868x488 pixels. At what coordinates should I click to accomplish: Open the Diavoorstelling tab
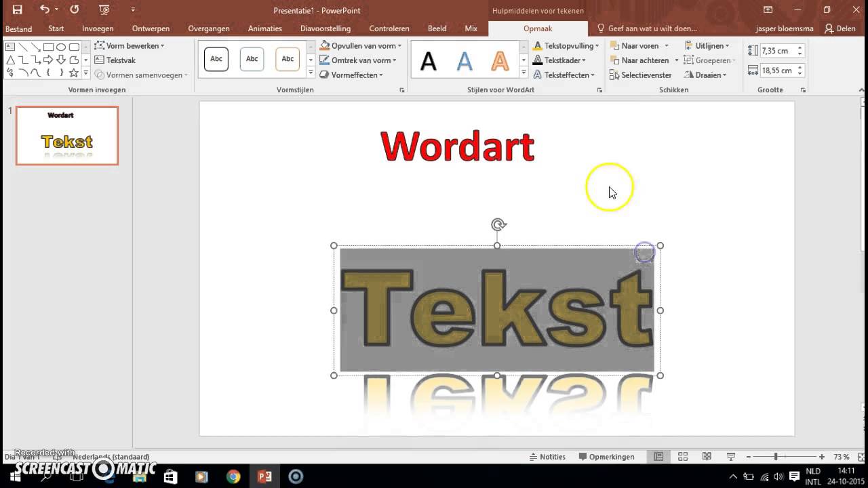(x=325, y=28)
